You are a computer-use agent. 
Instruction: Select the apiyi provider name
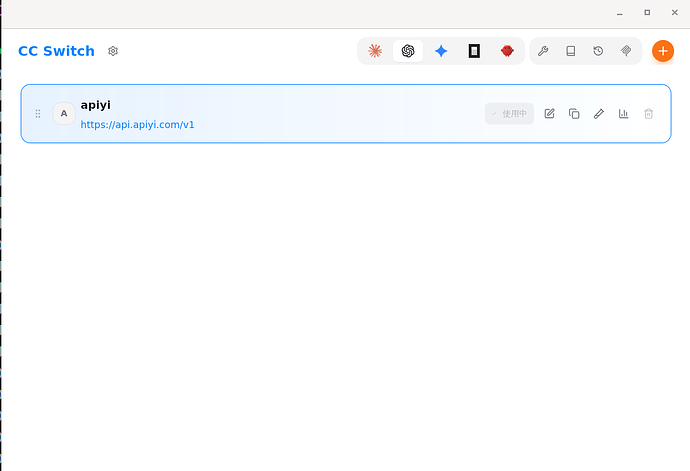[95, 105]
